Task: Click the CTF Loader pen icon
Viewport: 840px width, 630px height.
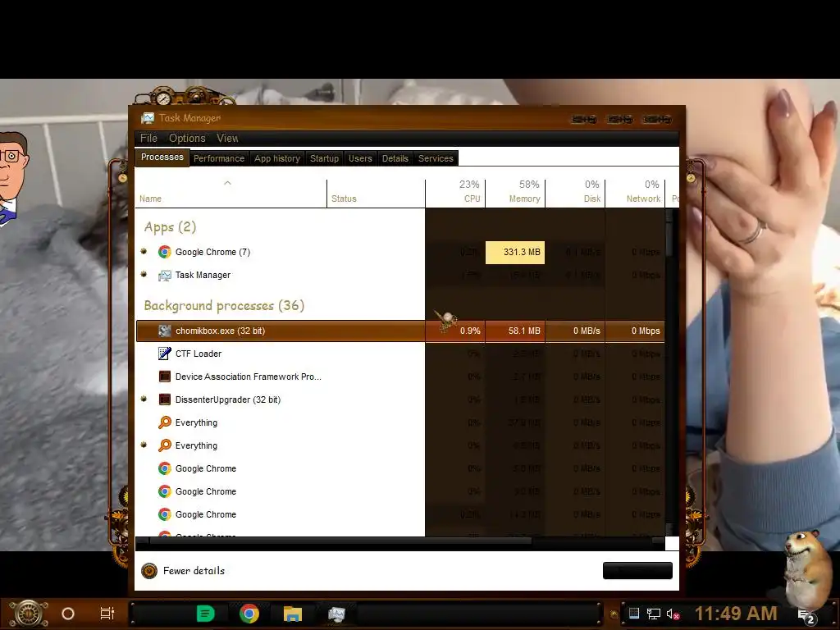Action: [x=164, y=354]
